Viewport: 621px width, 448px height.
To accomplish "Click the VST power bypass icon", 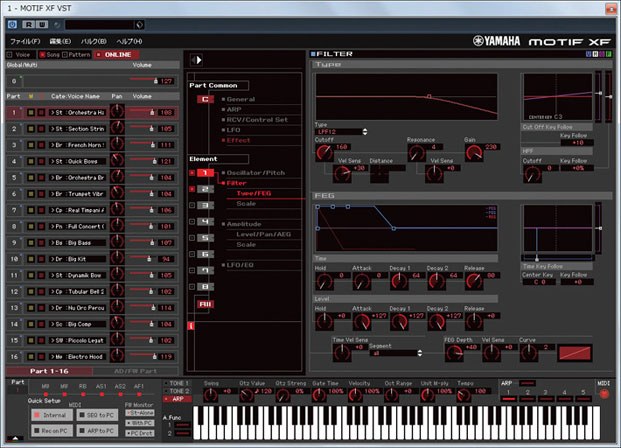I will [x=12, y=25].
